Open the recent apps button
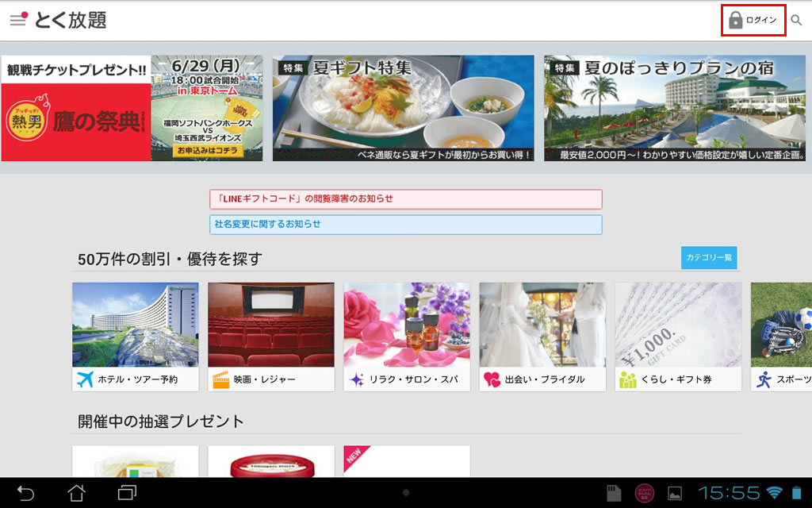 [127, 493]
